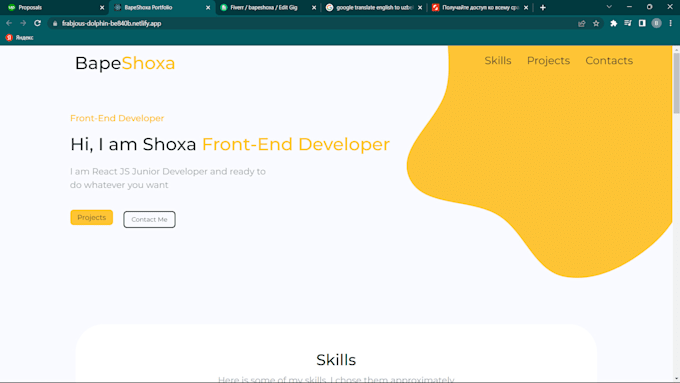Click the "Hi, I am Shoxa" heading
Screen dimensions: 680x383
coord(230,144)
